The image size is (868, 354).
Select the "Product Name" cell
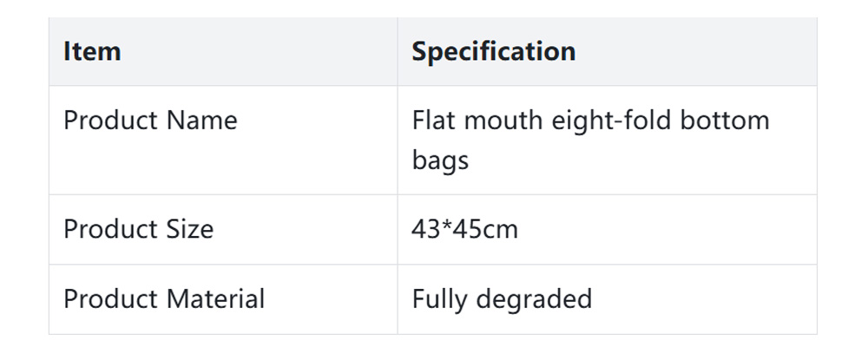pos(150,120)
